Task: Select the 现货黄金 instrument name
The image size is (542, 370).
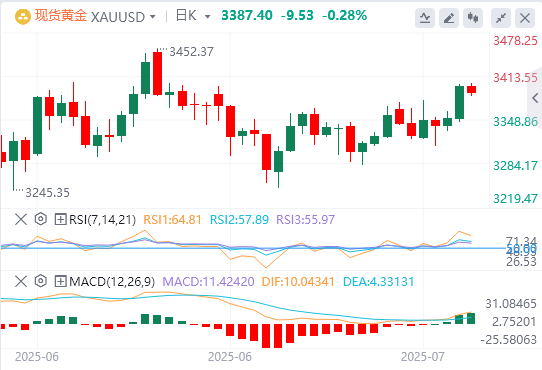Action: click(x=60, y=16)
